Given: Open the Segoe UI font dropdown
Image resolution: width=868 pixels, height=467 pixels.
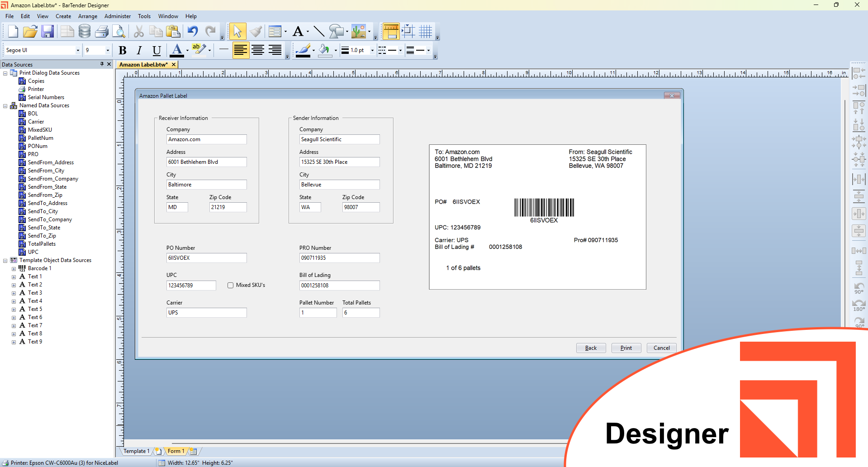Looking at the screenshot, I should (x=78, y=50).
